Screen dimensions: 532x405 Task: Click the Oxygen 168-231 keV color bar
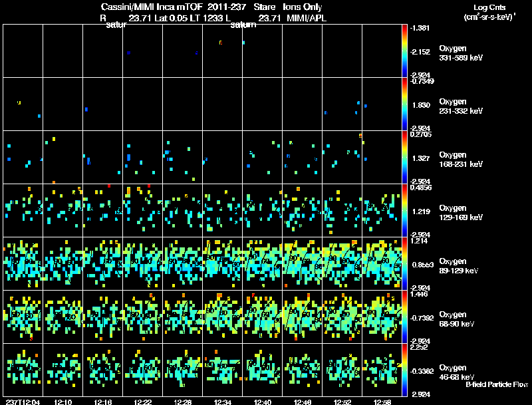coord(404,158)
